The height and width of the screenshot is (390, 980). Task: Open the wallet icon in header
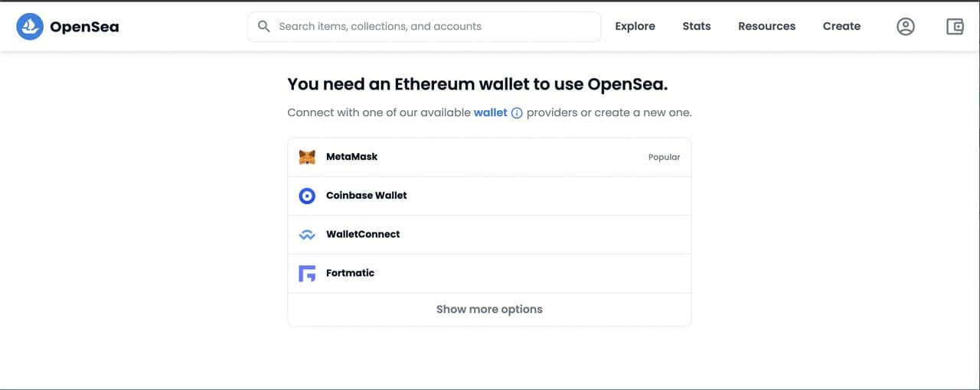point(955,27)
